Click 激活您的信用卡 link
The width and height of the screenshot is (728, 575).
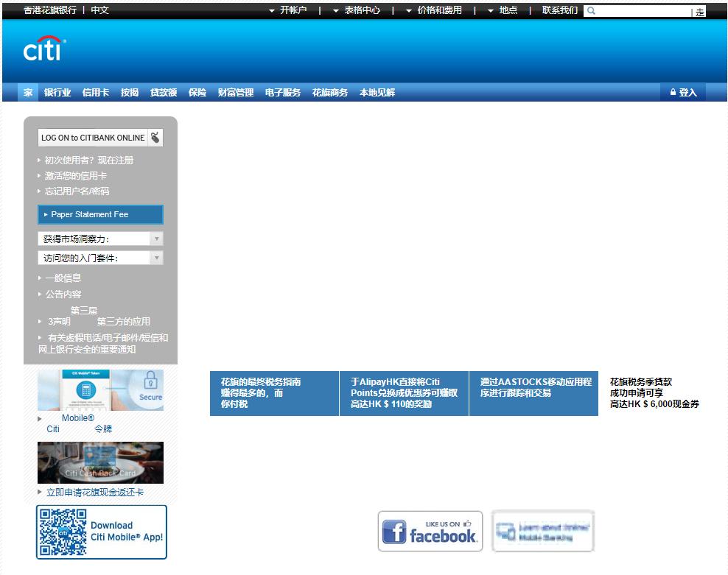tap(76, 176)
